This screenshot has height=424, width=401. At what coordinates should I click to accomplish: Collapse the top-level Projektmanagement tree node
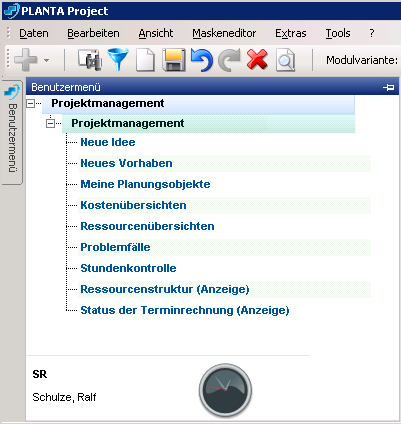click(30, 104)
